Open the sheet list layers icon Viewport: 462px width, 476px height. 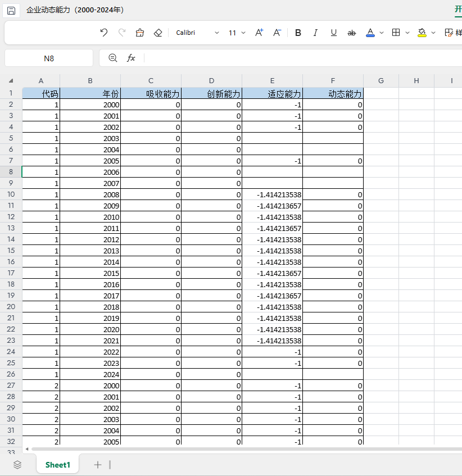[17, 464]
